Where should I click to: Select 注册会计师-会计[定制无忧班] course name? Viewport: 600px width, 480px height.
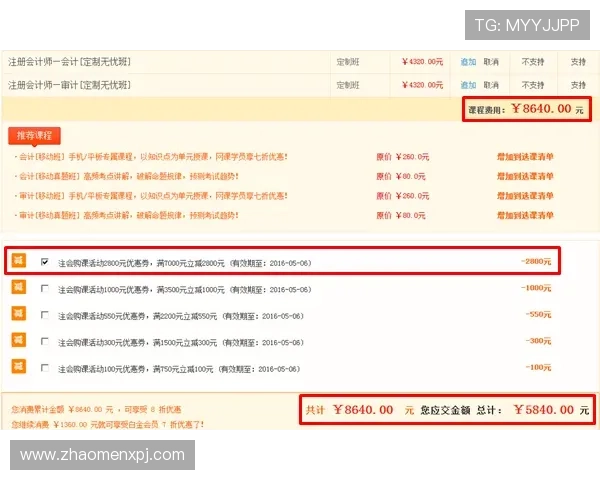pos(69,62)
